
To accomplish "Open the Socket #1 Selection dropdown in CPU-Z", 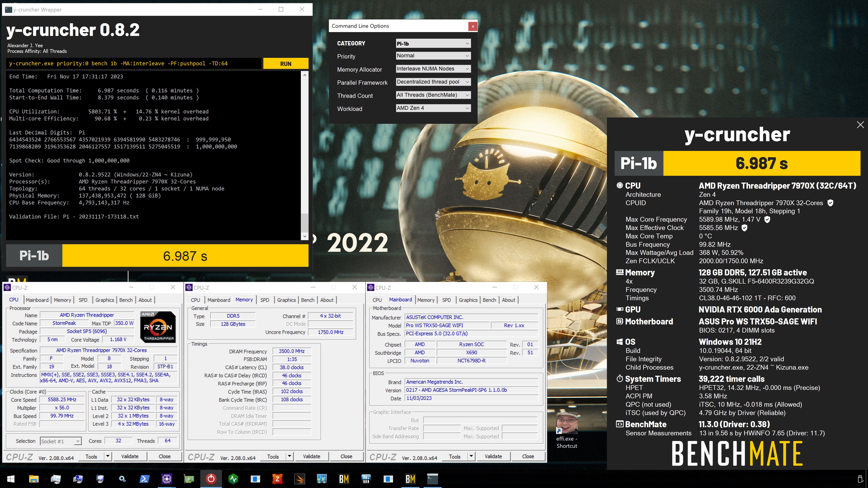I will tap(61, 441).
